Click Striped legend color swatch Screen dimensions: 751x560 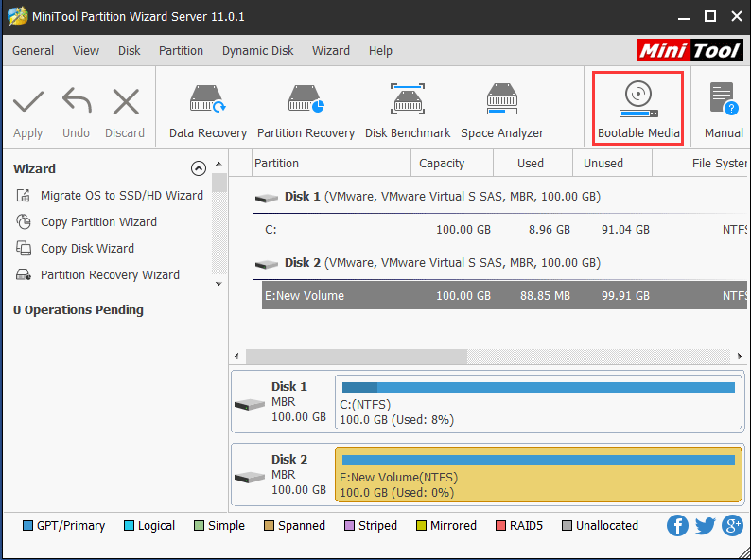349,526
